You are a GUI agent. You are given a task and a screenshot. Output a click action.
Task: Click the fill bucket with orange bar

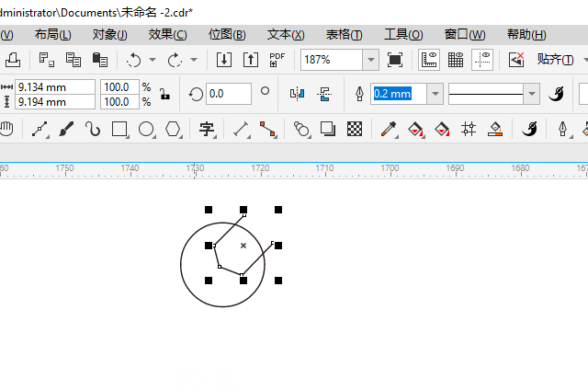tap(495, 129)
